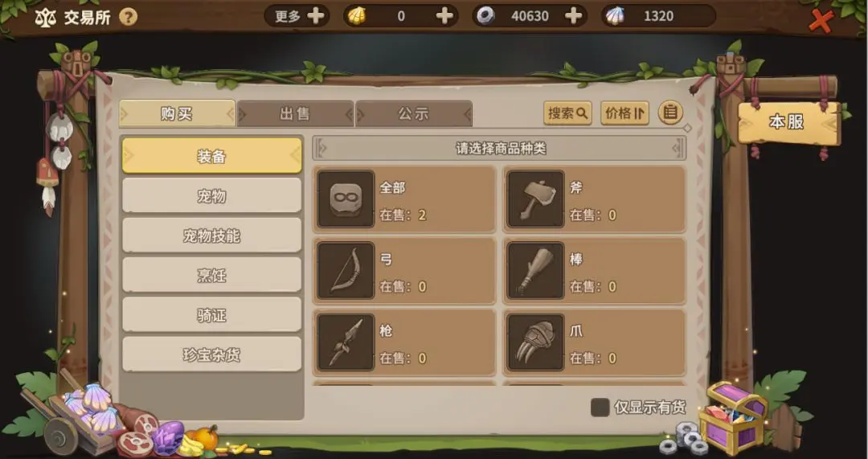The image size is (868, 459).
Task: Pick the spear 枪 weapon category
Action: point(404,342)
